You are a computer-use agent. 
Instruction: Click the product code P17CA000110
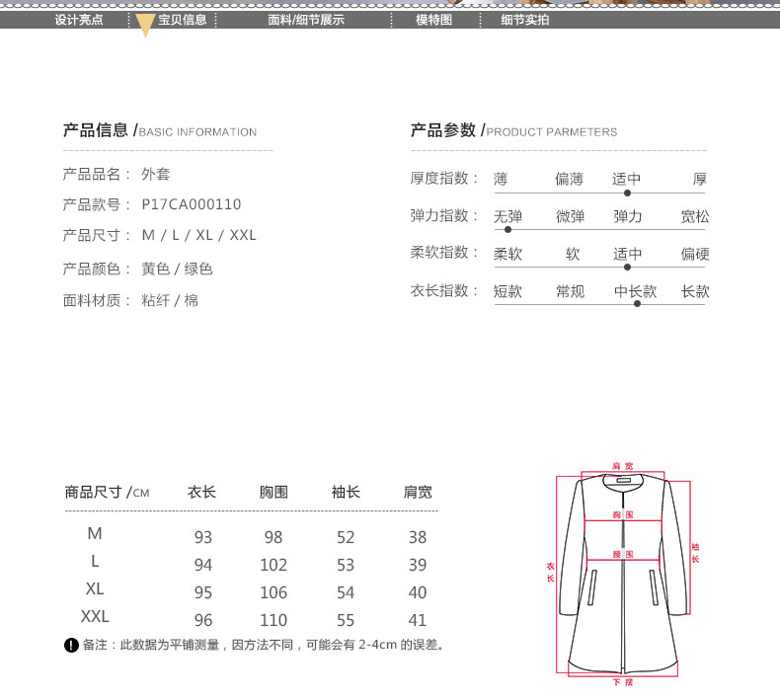point(192,204)
